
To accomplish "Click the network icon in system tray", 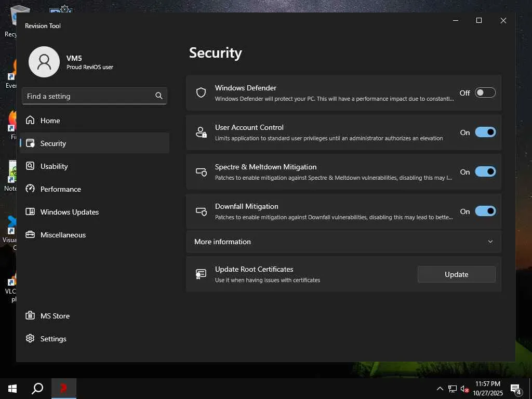I will pos(453,389).
